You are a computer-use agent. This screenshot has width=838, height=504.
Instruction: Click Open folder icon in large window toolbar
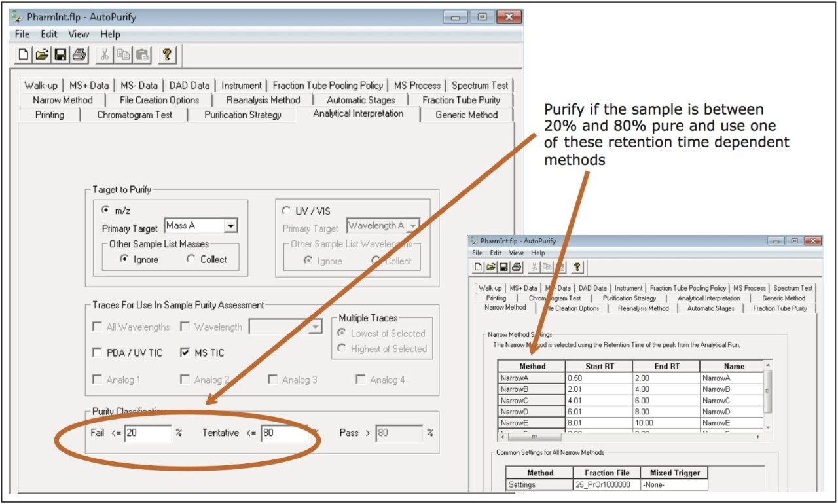[x=42, y=56]
